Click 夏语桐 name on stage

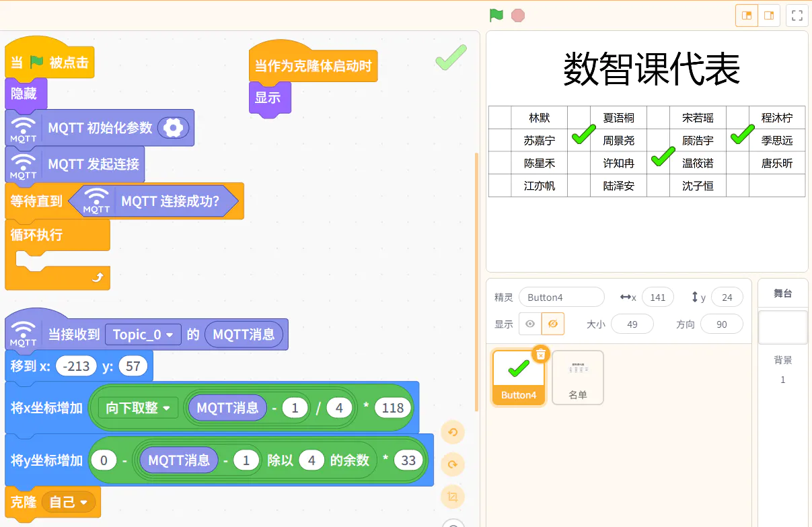(x=618, y=118)
